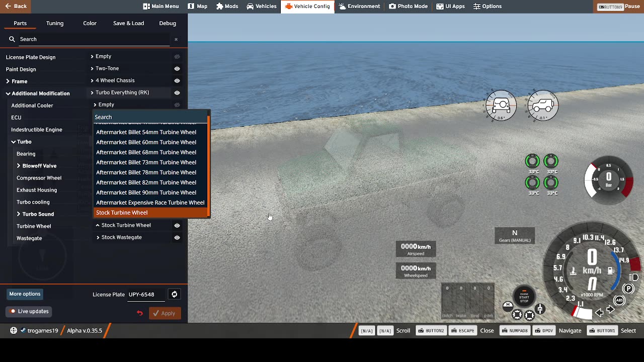Open the Two-Tone paint dropdown

point(130,68)
